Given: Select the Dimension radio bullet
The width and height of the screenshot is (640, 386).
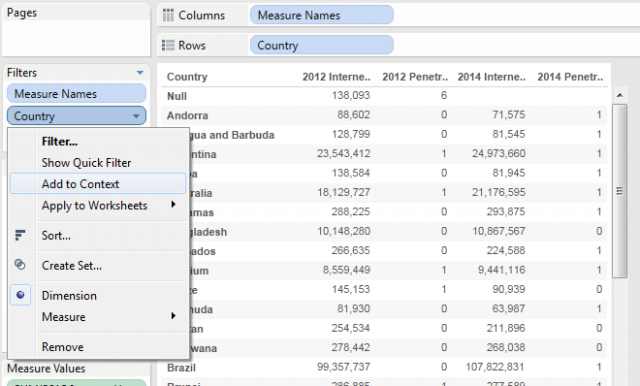Looking at the screenshot, I should click(20, 295).
